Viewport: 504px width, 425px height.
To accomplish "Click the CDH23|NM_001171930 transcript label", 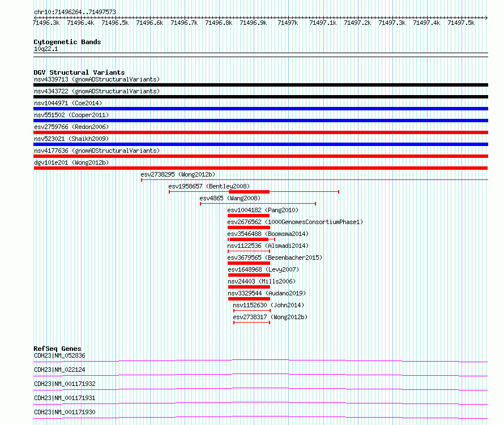I will [65, 412].
